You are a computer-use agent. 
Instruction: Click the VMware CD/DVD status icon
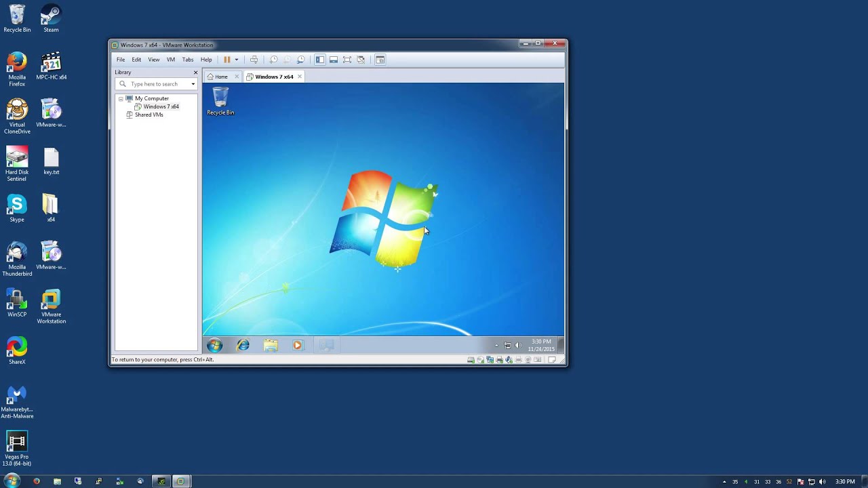point(480,360)
